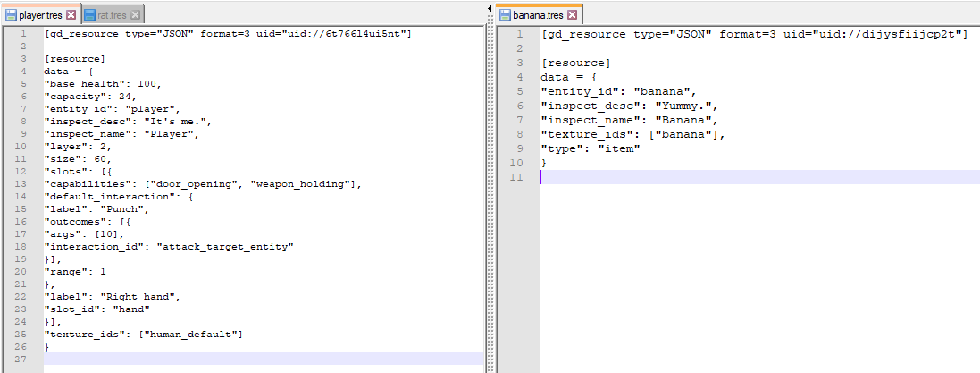Click the "label": "Punch" line

(x=96, y=209)
